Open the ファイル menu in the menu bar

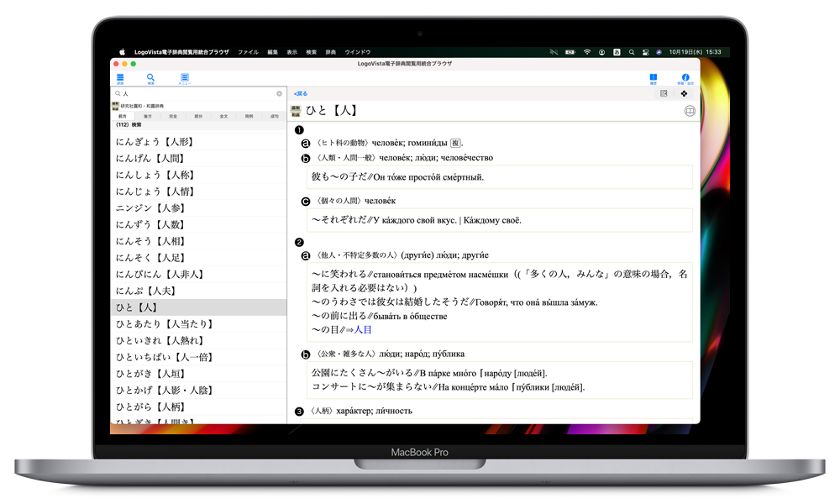pos(248,52)
